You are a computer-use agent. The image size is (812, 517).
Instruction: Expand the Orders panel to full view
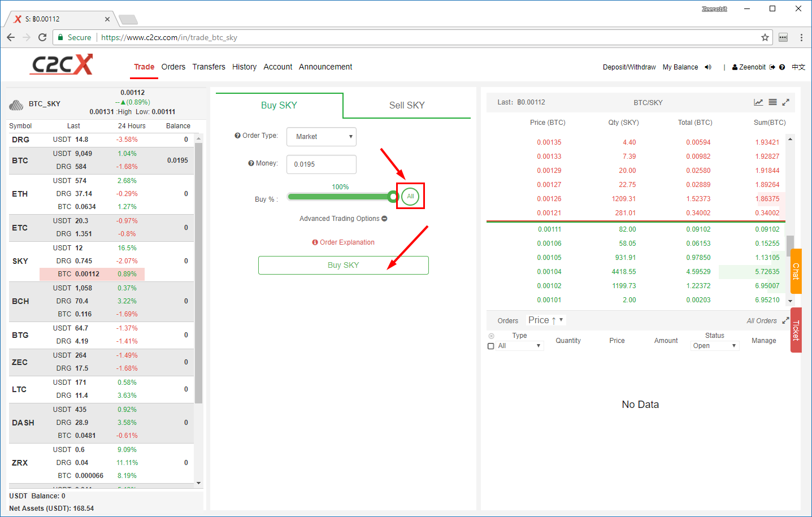tap(785, 320)
